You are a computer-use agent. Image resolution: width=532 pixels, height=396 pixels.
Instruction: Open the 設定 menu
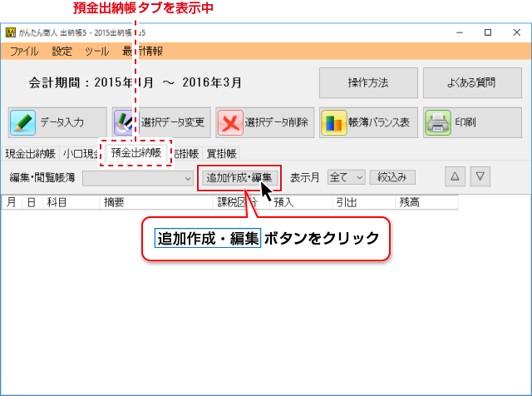tap(62, 51)
